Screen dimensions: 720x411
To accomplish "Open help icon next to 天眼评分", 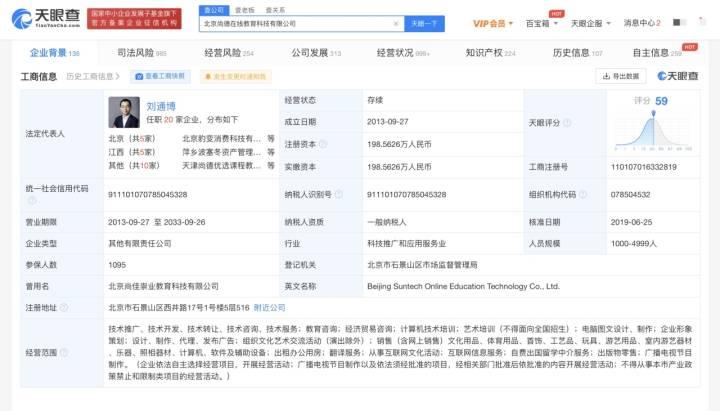I will (567, 123).
